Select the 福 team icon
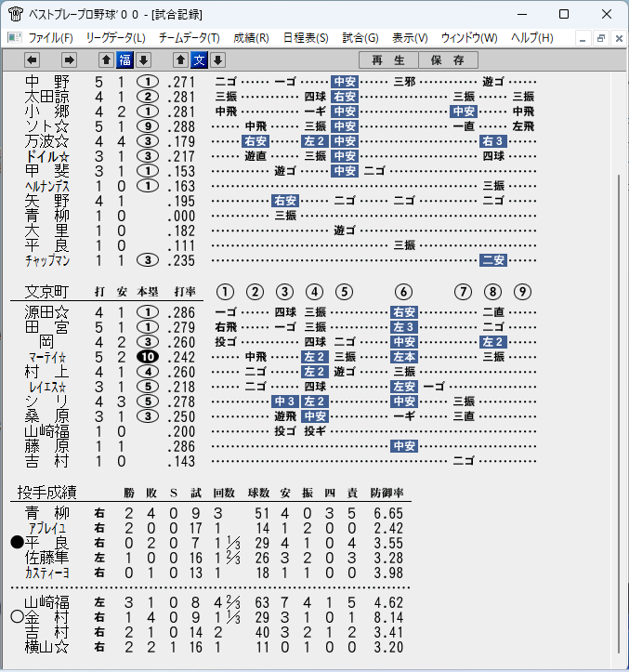Screen dimensions: 629x672 click(x=124, y=60)
